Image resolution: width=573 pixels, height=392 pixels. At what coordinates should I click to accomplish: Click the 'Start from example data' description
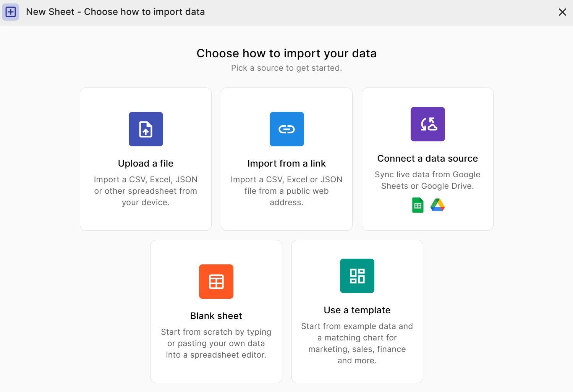tap(357, 343)
